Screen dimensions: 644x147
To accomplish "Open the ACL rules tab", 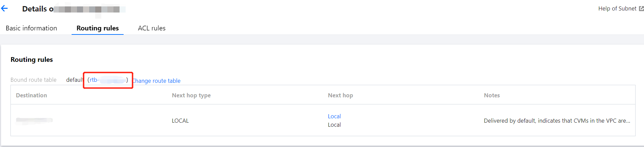I will tap(152, 28).
